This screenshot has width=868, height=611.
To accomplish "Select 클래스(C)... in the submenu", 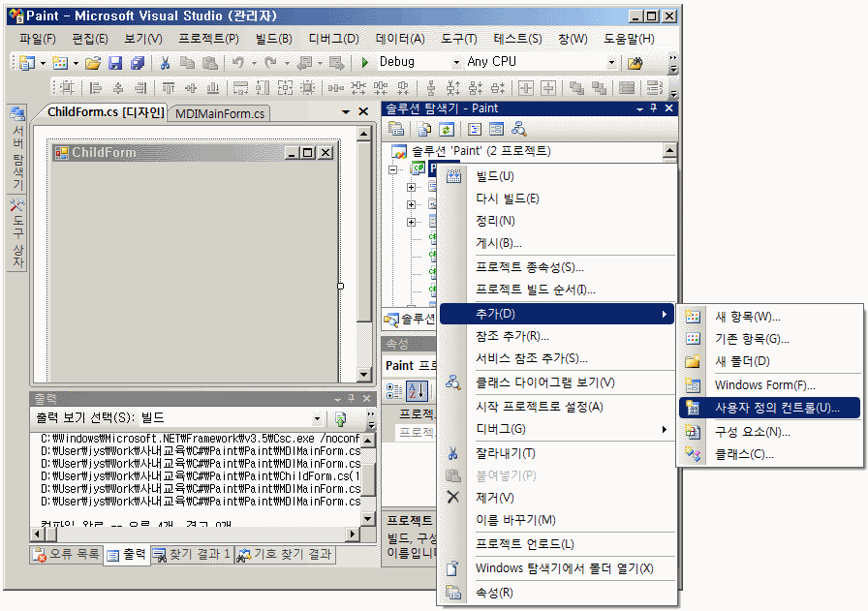I will click(769, 454).
